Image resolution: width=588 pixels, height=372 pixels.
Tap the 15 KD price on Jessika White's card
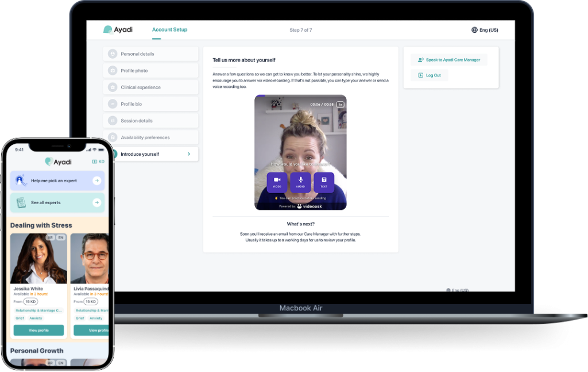tap(30, 301)
